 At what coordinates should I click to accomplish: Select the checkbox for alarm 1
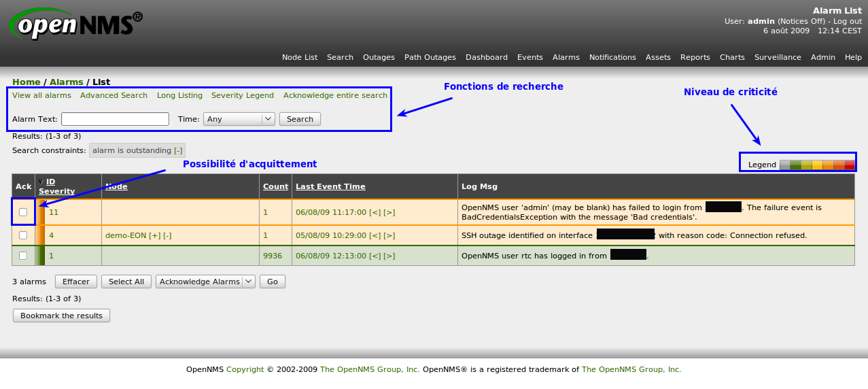23,256
